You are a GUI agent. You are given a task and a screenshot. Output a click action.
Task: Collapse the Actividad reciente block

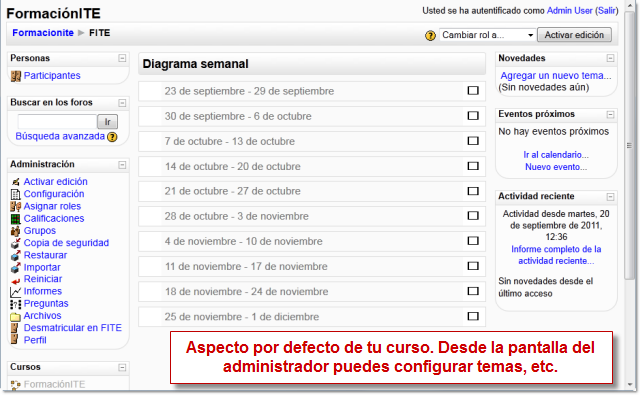tap(610, 197)
